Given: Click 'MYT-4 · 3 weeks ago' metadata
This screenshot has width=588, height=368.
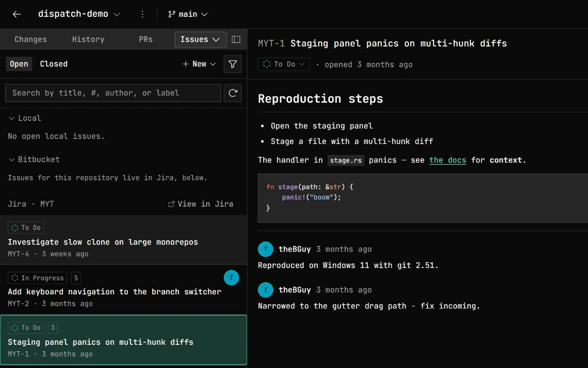Looking at the screenshot, I should [x=48, y=254].
